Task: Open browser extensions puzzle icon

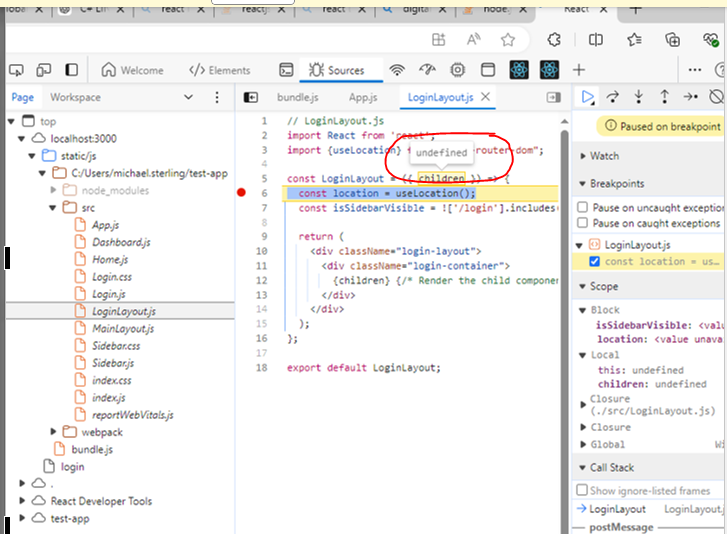Action: point(554,40)
